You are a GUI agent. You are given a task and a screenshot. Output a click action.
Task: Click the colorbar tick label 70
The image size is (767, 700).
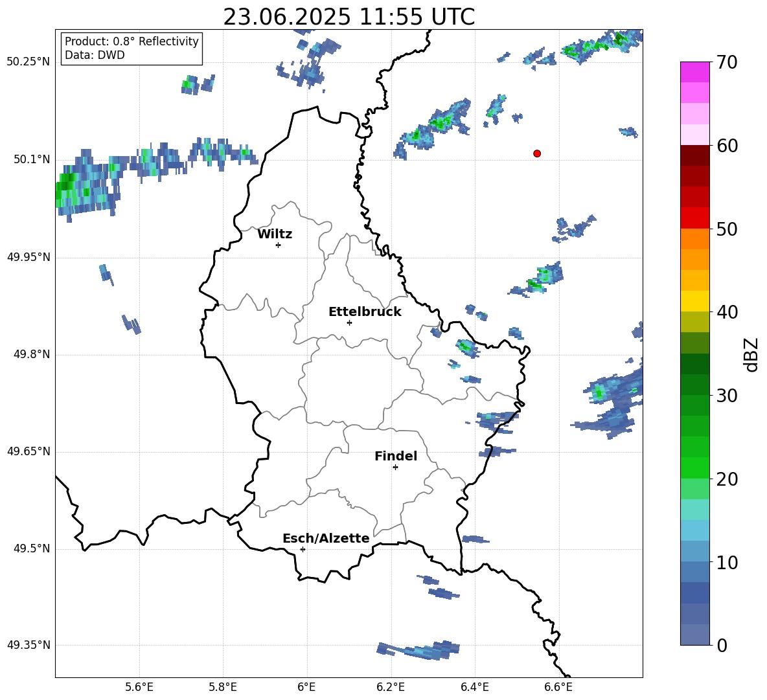pos(727,63)
